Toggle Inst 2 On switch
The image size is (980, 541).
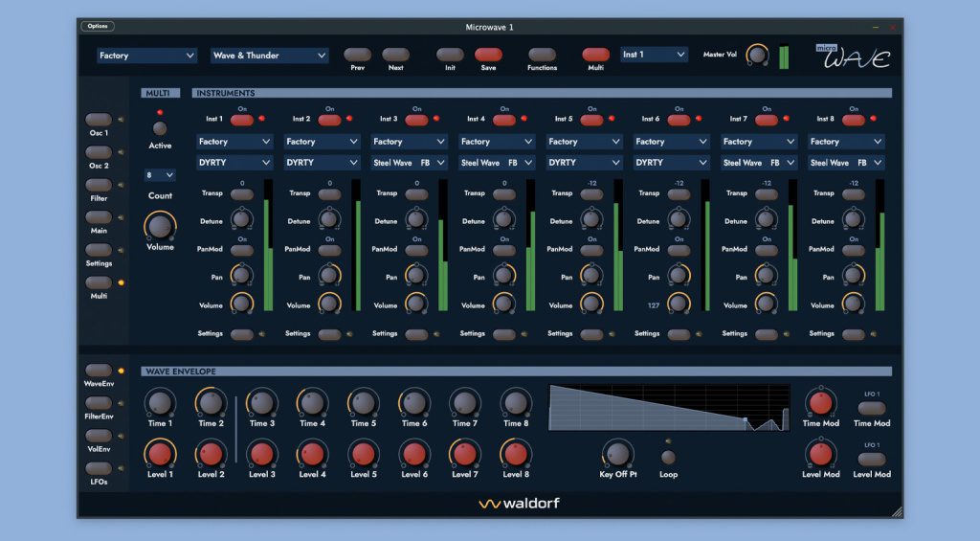(329, 120)
